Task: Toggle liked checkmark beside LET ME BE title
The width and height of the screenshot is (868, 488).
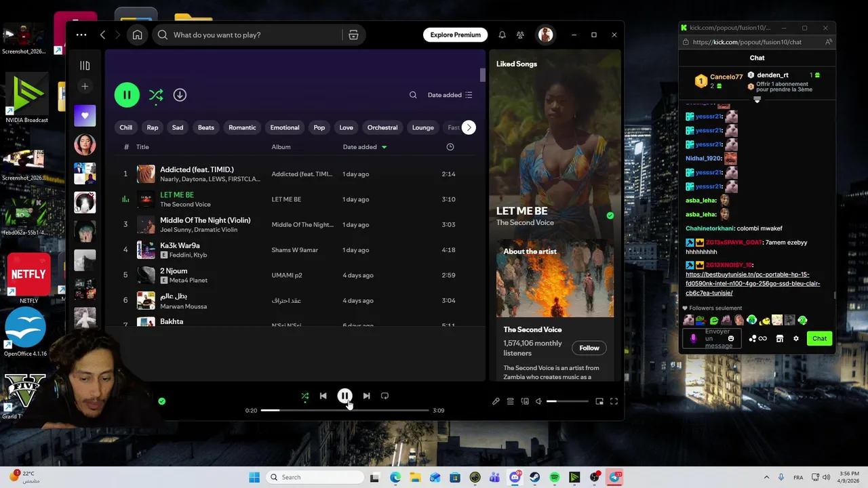Action: click(610, 216)
